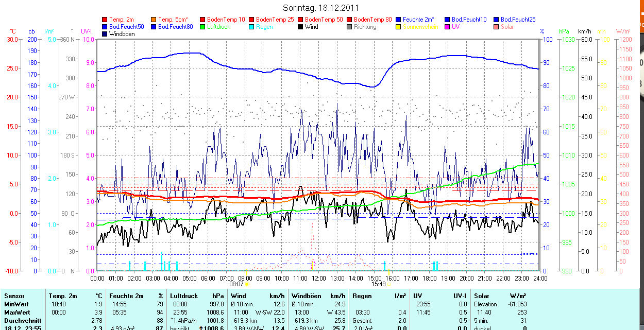Click the 08:07 sunrise marker
The image size is (644, 330).
[236, 284]
